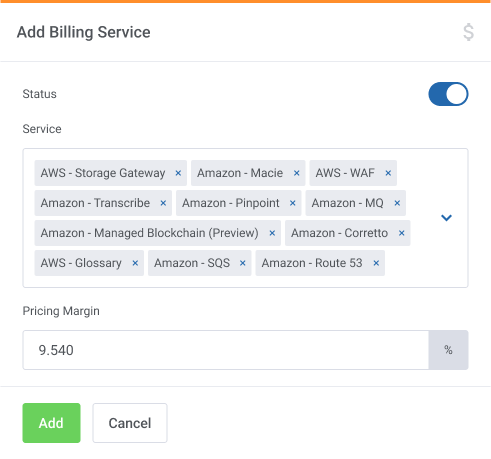Focus the Pricing Margin input field
The width and height of the screenshot is (491, 459).
(226, 350)
